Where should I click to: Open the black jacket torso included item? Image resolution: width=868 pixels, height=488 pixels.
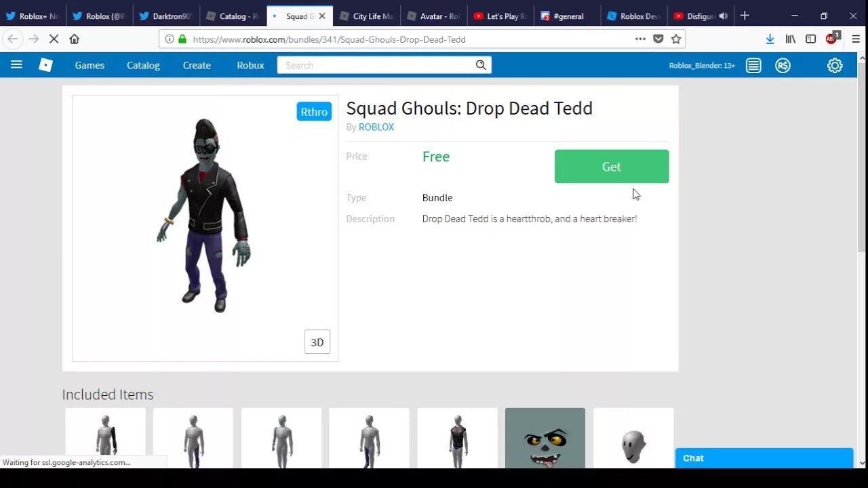click(x=457, y=438)
